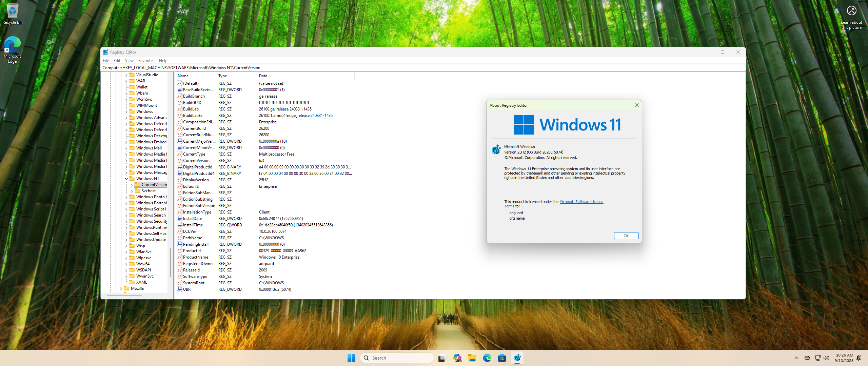Select the ReleaseId value row
The image size is (868, 366).
click(x=264, y=270)
